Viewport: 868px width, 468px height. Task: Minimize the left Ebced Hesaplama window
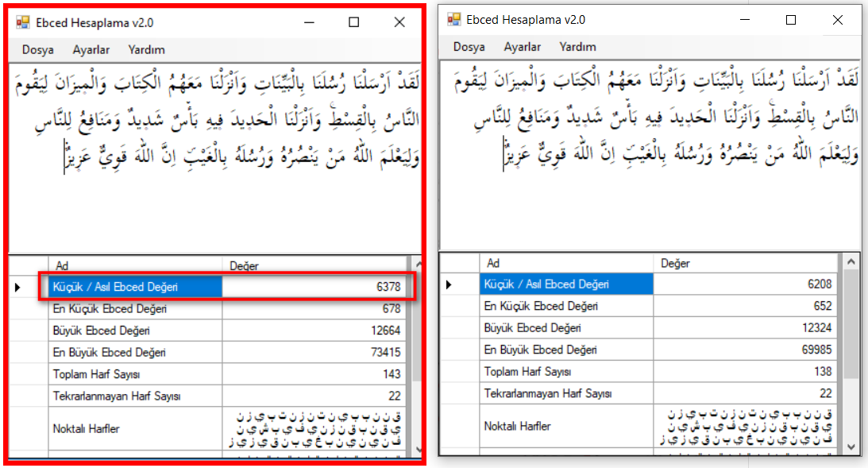[x=310, y=23]
